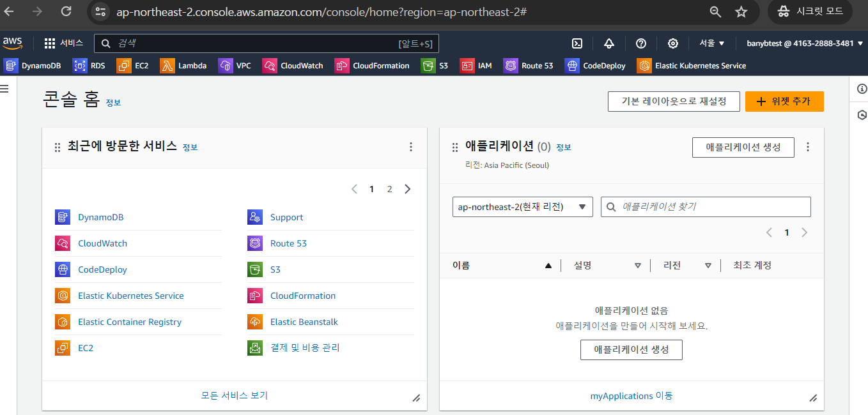Open the info panel icon on right edge
The width and height of the screenshot is (868, 415).
pos(862,89)
